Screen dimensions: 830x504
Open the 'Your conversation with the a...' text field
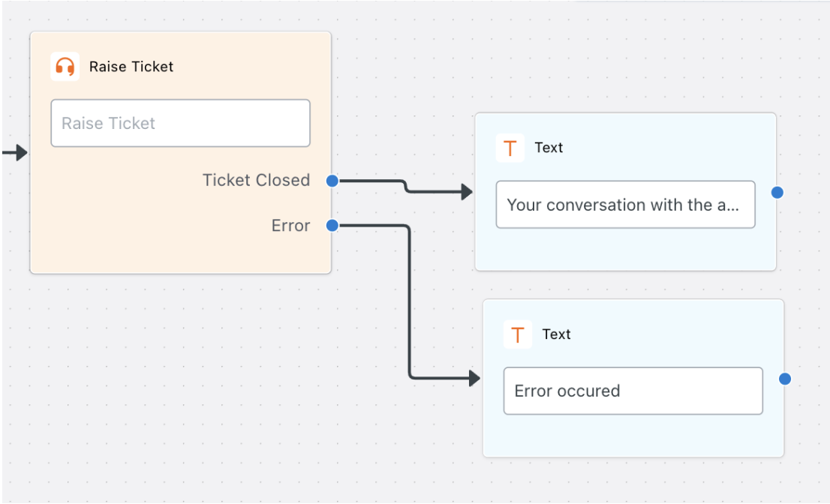point(625,205)
